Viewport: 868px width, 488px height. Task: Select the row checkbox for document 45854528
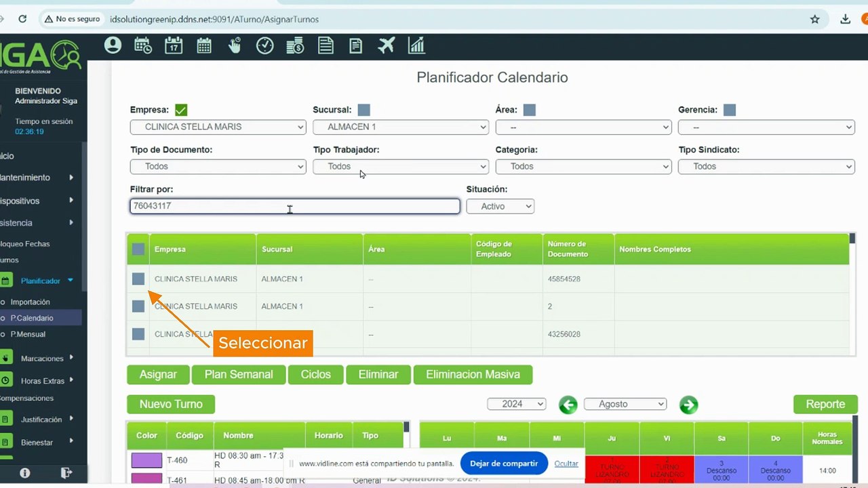(138, 279)
